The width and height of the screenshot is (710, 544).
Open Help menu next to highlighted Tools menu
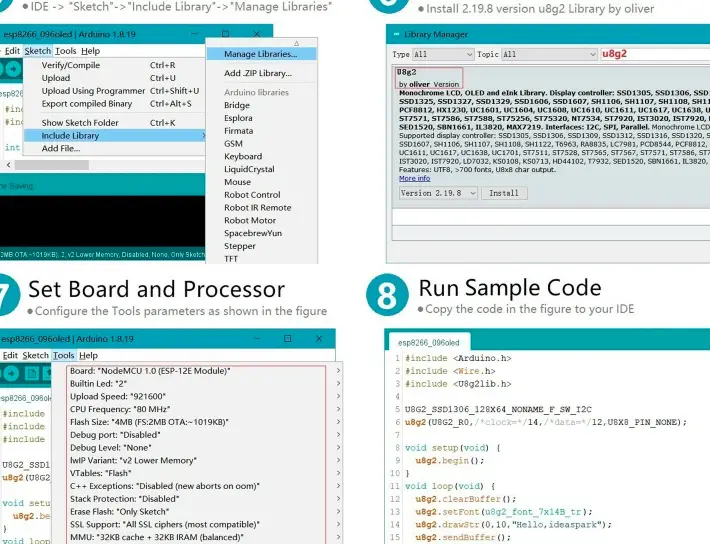[x=88, y=356]
